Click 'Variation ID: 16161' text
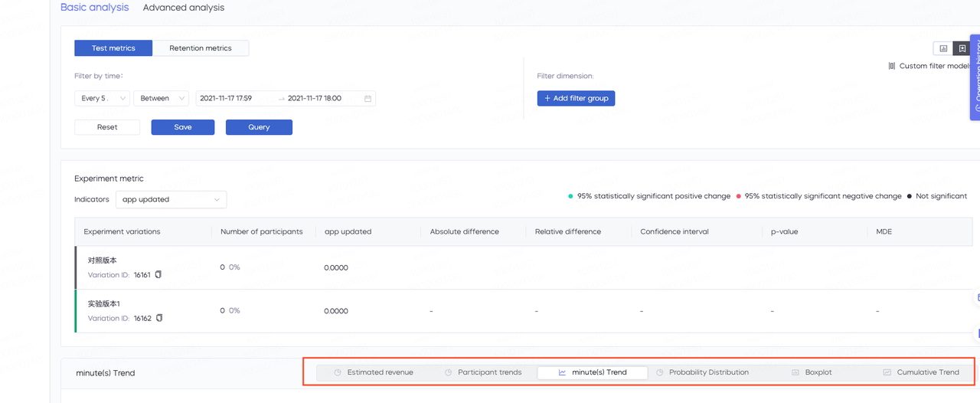 tap(119, 274)
